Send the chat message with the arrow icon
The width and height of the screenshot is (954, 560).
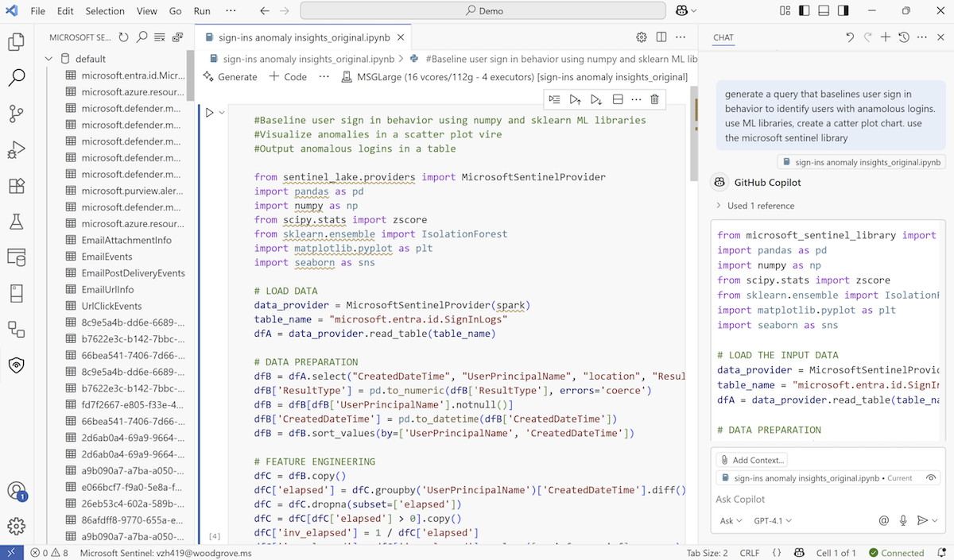coord(921,521)
